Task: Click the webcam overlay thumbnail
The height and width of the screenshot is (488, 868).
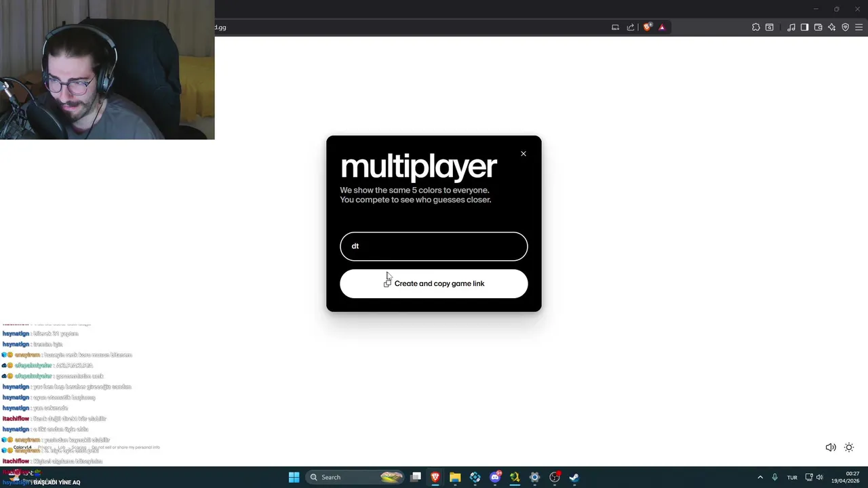Action: click(x=107, y=70)
